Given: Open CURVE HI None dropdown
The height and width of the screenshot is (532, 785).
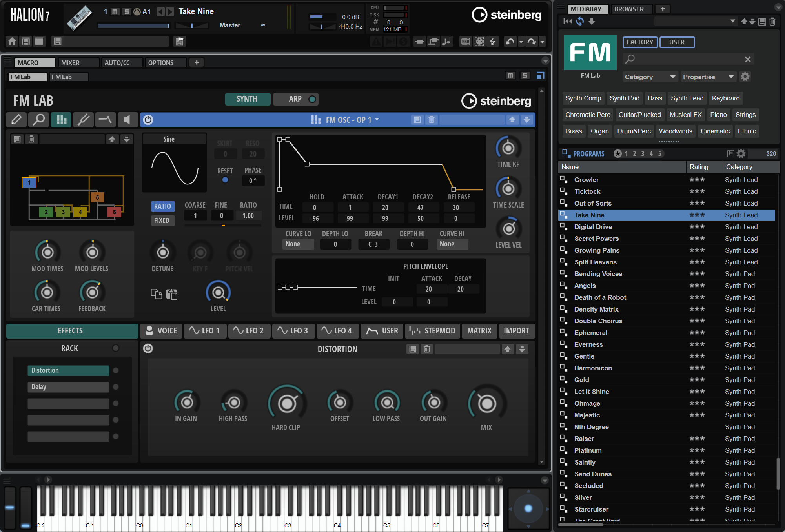Looking at the screenshot, I should coord(452,244).
